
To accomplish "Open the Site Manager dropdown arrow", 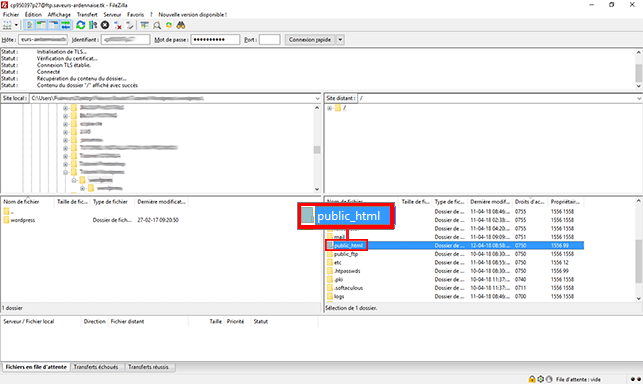I will 16,25.
